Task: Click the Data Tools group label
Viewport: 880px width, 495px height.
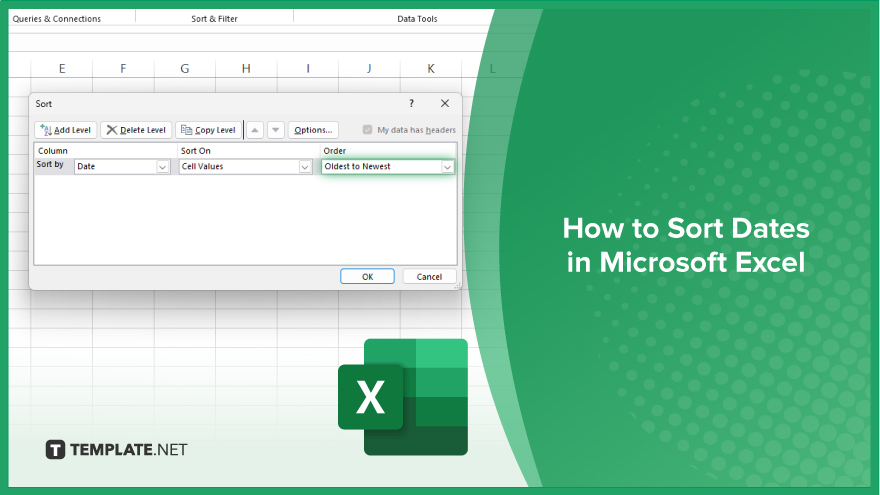Action: (417, 19)
